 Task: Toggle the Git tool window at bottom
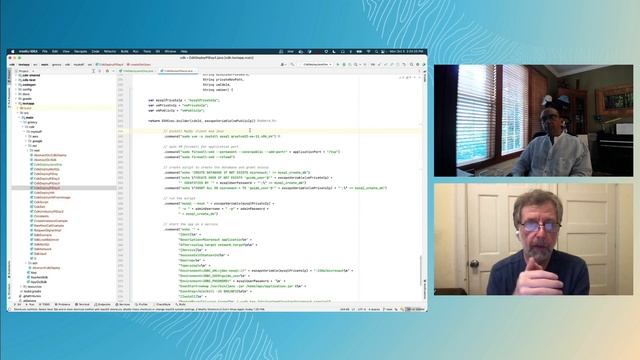tap(17, 304)
